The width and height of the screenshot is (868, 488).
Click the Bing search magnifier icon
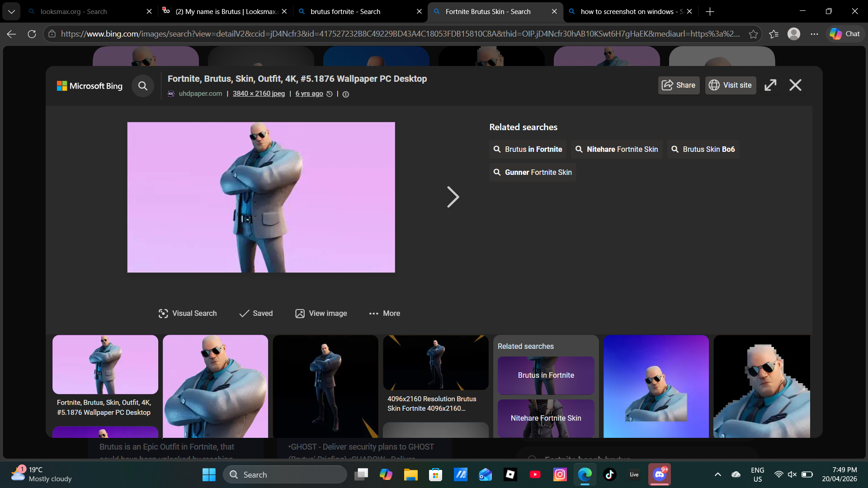coord(143,86)
